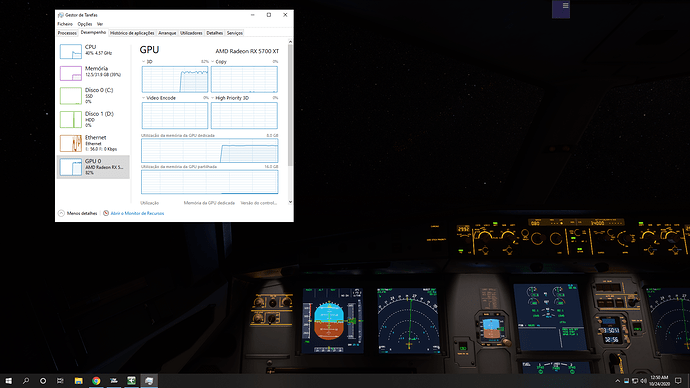Viewport: 690px width, 388px height.
Task: Open Disco 1 (D:) HDD stats
Action: (x=93, y=119)
